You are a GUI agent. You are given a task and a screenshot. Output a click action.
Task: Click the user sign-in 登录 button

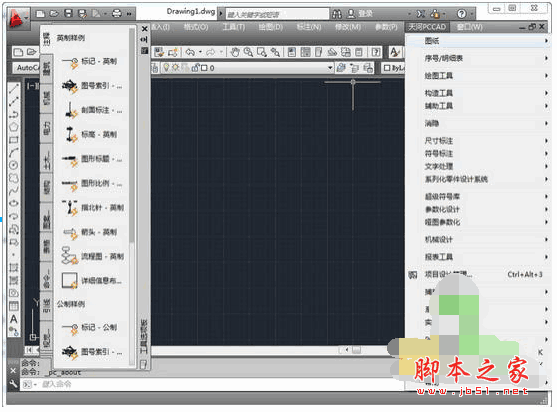(360, 14)
